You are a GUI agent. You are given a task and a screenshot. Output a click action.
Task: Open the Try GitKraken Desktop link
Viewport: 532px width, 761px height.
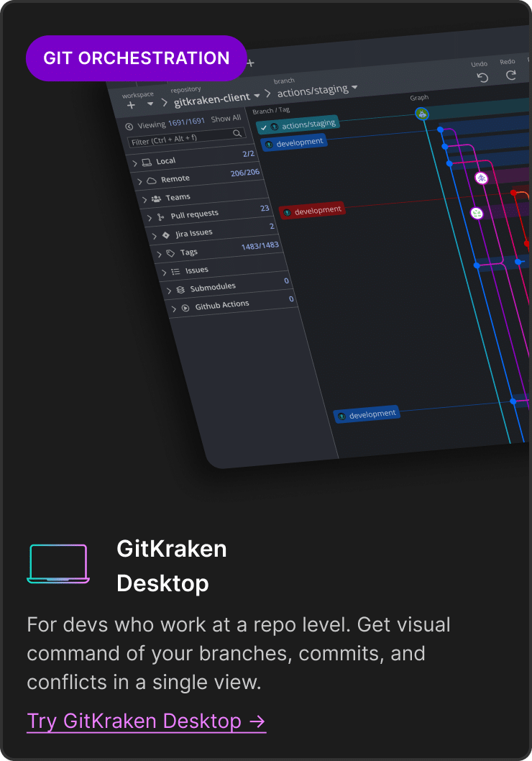coord(147,721)
